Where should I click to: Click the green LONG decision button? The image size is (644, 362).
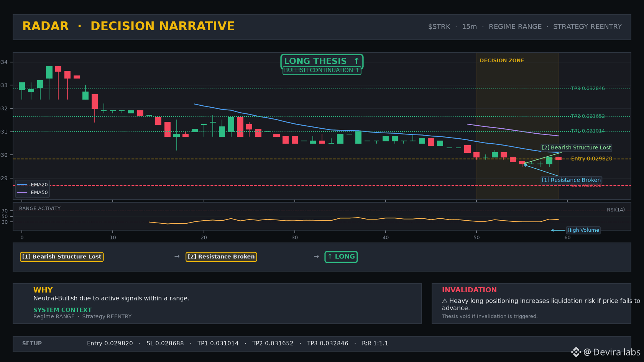(x=341, y=257)
